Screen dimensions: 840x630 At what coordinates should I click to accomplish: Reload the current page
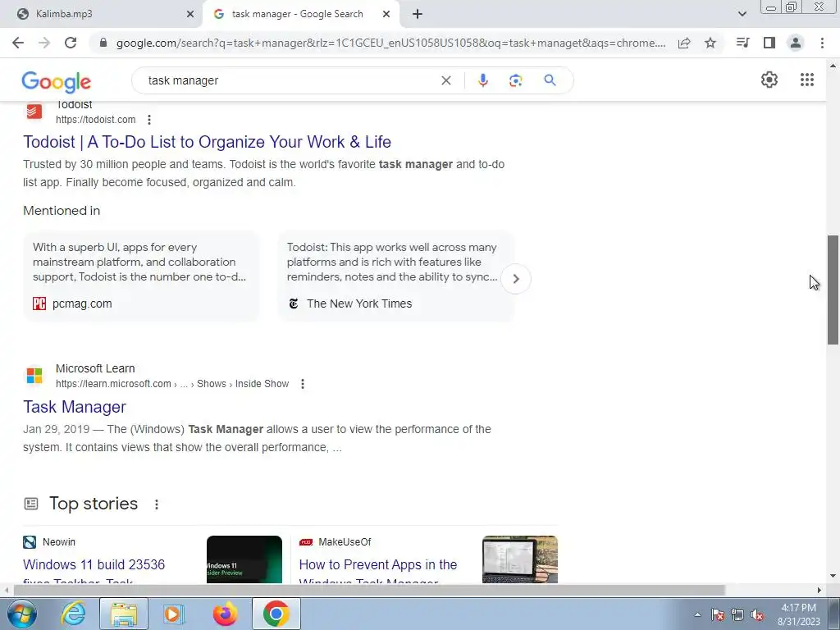coord(71,43)
